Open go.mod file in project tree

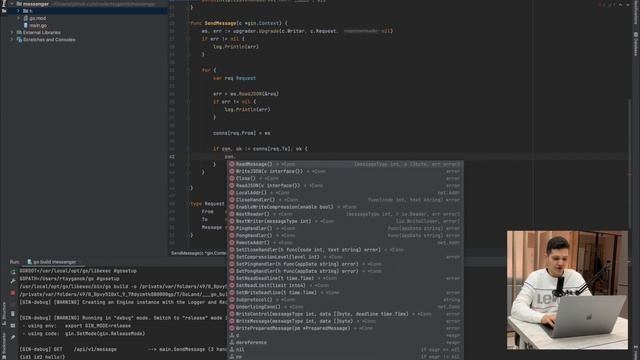(x=34, y=18)
